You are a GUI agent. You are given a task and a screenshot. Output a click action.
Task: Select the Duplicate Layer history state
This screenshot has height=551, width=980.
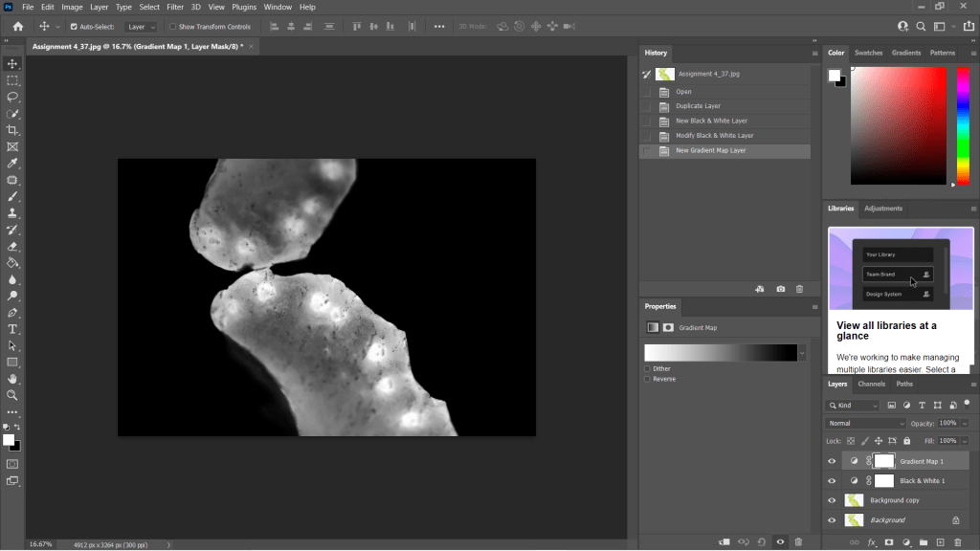[x=698, y=106]
